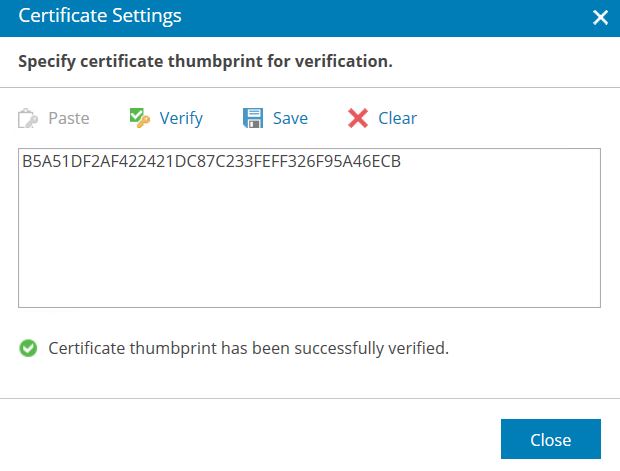This screenshot has width=620, height=471.
Task: Click the Verify checkmark-and-key icon
Action: click(140, 118)
